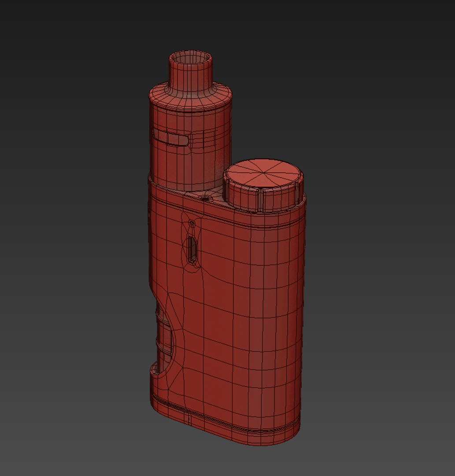Click the airflow slot on the atomizer tank

[170, 137]
